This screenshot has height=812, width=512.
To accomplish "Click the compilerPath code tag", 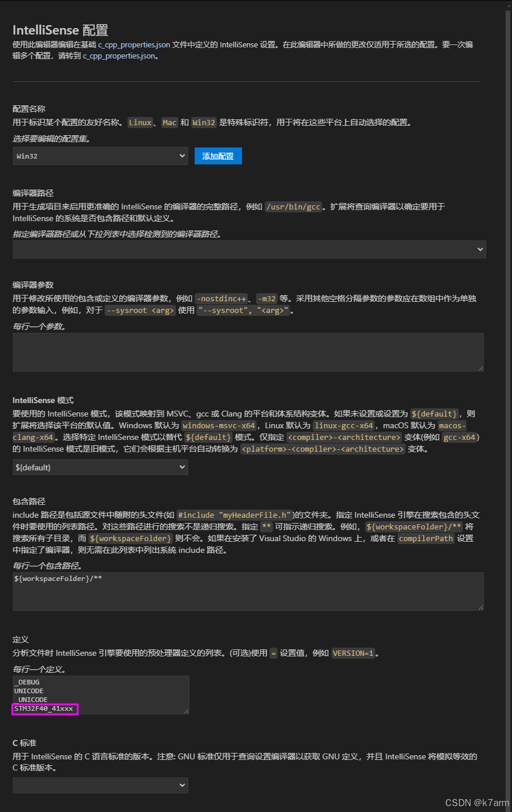I will 426,538.
